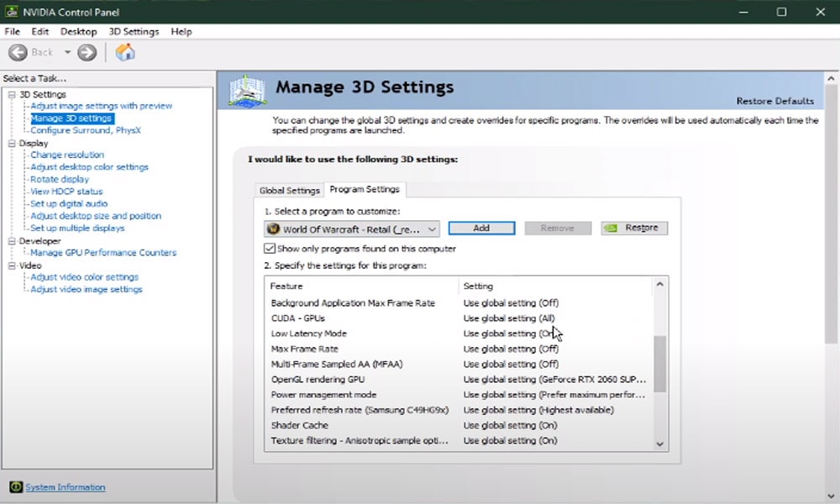840x504 pixels.
Task: Open the Help menu
Action: tap(181, 32)
